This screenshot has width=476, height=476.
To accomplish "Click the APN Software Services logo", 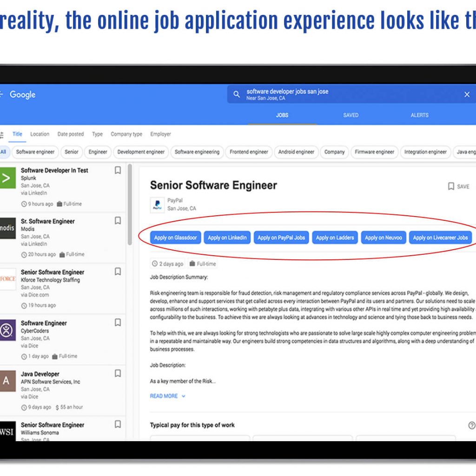I will pos(7,381).
